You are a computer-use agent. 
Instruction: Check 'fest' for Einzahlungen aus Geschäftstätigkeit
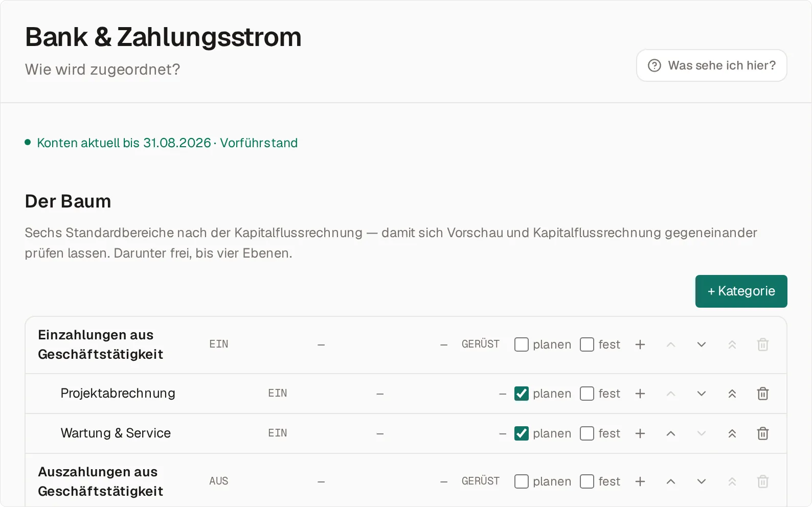point(587,344)
